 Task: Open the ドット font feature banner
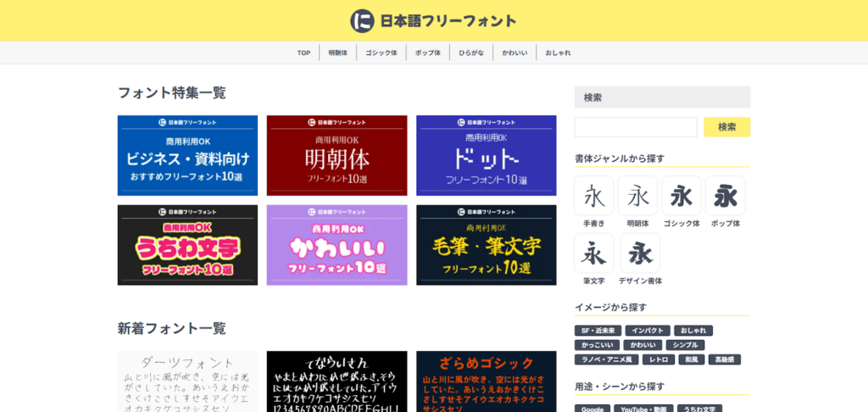pos(486,155)
